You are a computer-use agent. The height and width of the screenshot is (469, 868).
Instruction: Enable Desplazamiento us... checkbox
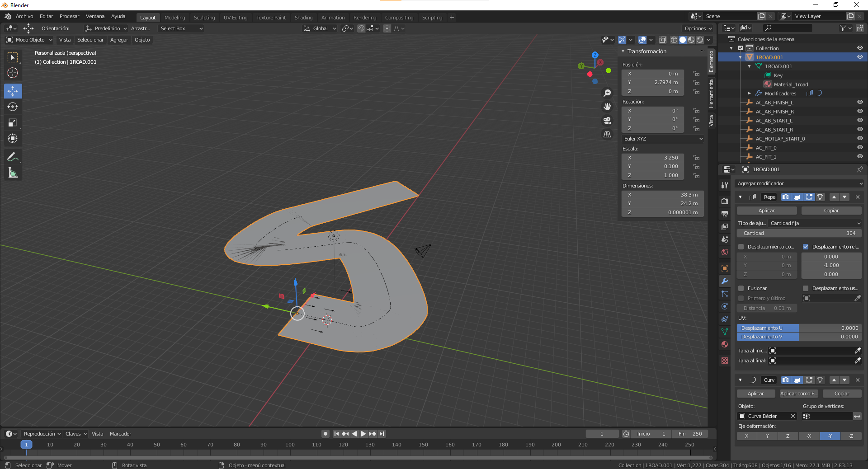click(x=806, y=288)
